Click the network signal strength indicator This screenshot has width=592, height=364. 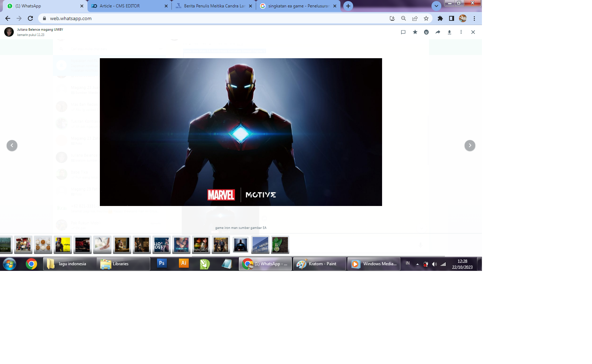442,264
